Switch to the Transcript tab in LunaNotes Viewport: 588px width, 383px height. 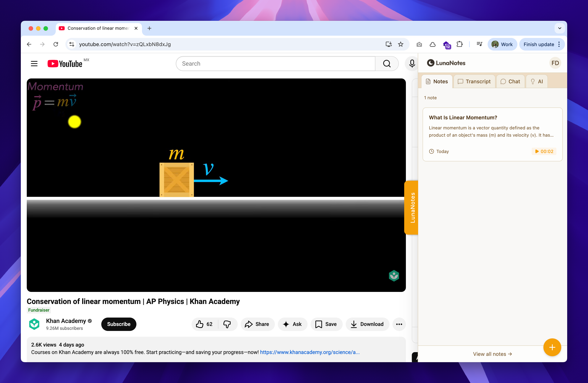pos(474,81)
